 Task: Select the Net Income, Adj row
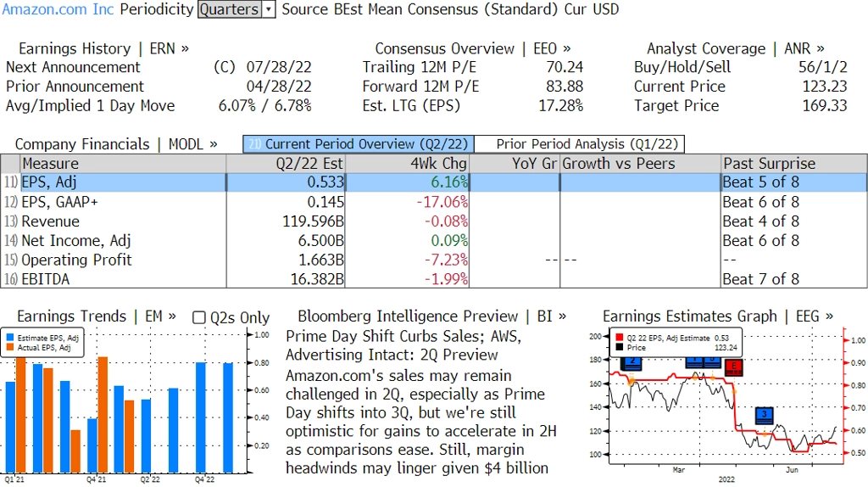click(x=434, y=240)
